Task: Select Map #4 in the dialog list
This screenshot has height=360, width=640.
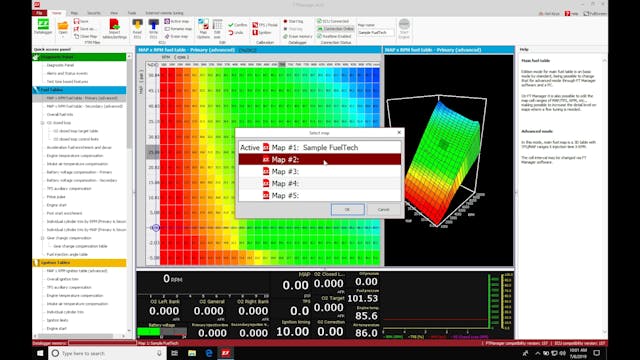Action: pos(320,184)
